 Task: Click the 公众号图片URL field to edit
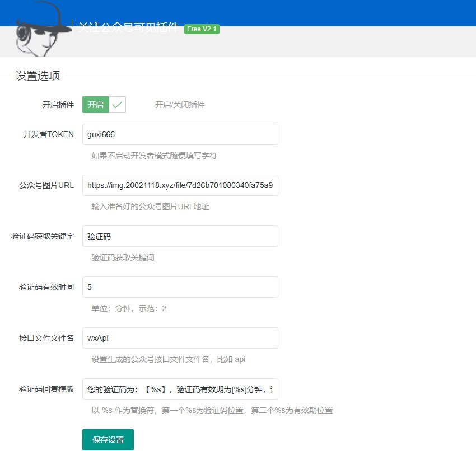click(x=179, y=185)
